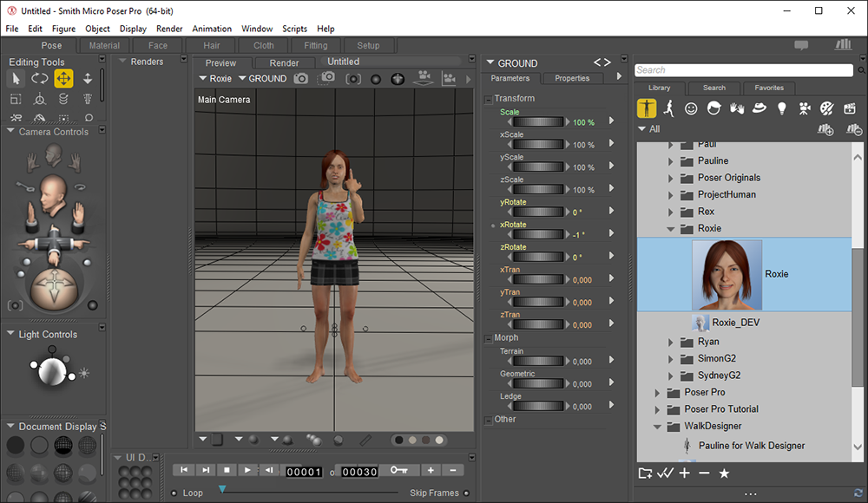Image resolution: width=868 pixels, height=503 pixels.
Task: Click the double checkmark apply icon
Action: 666,474
